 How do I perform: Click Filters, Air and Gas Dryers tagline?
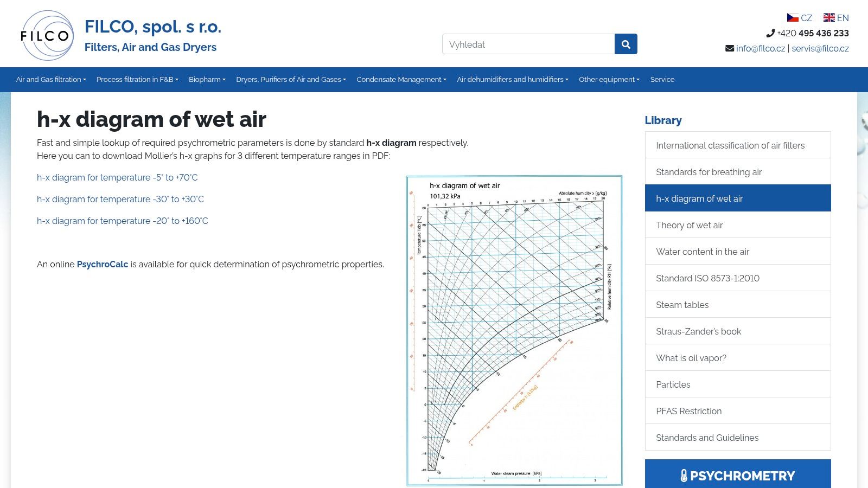click(150, 47)
